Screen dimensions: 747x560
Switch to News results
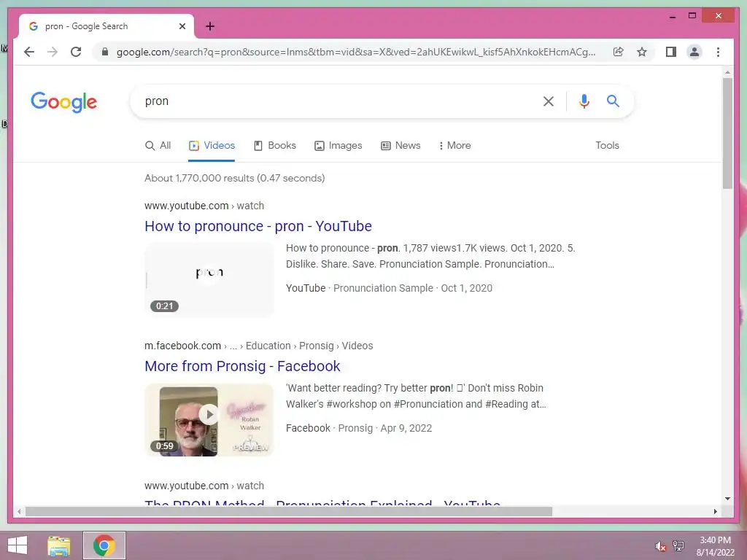pos(400,146)
